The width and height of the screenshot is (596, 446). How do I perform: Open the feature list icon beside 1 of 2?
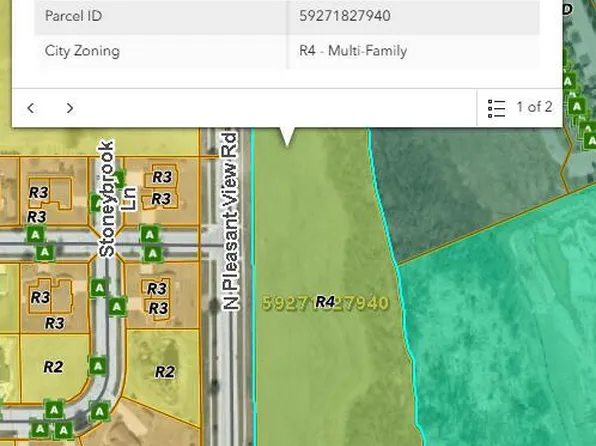pos(496,108)
